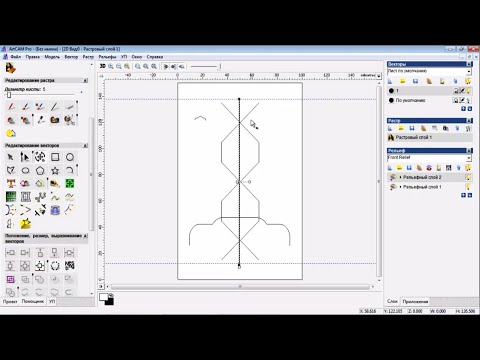This screenshot has height=360, width=480.
Task: Select the ellipse vector tool
Action: point(25,171)
